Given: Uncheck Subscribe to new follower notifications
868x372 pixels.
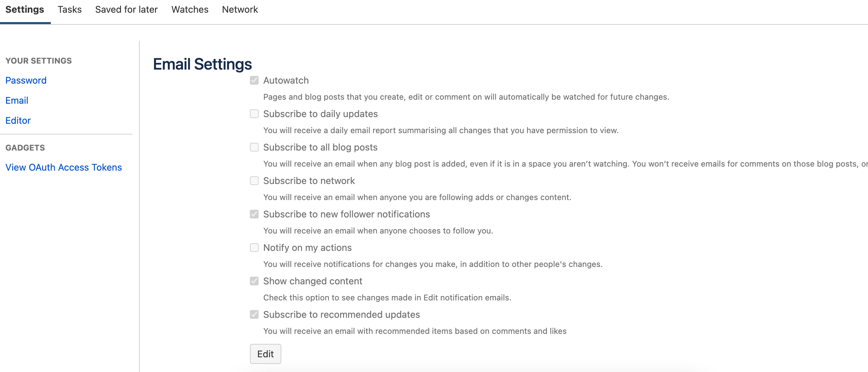Looking at the screenshot, I should click(x=254, y=214).
